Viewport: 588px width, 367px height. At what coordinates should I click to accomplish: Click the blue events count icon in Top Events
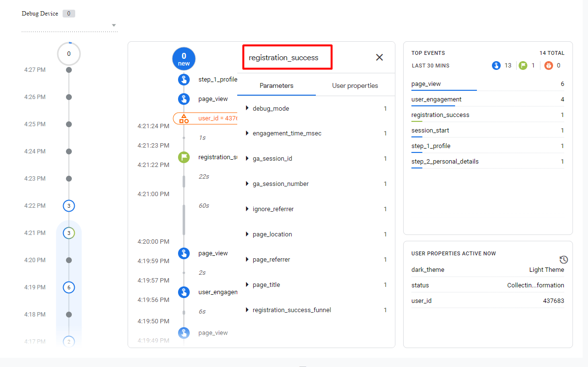[496, 66]
